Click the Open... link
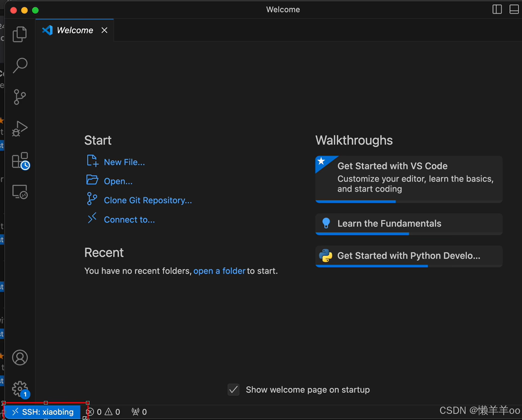 click(x=118, y=181)
